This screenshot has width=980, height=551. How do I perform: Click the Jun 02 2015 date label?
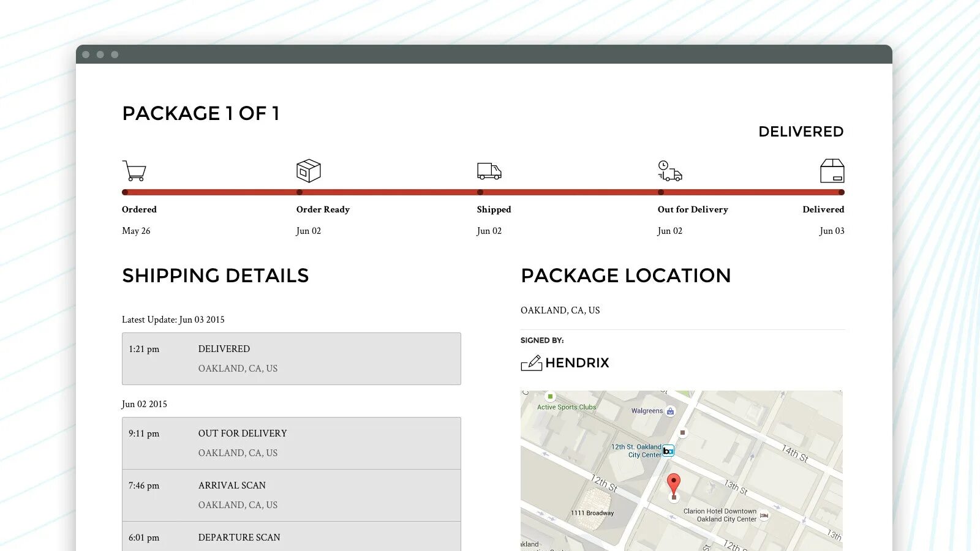click(145, 404)
